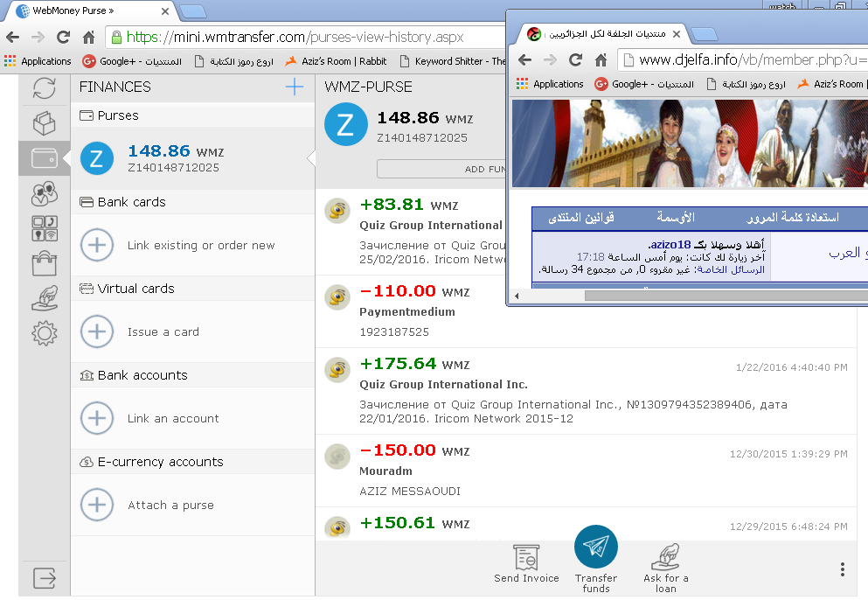Click the Ask for a loan icon

pyautogui.click(x=666, y=558)
